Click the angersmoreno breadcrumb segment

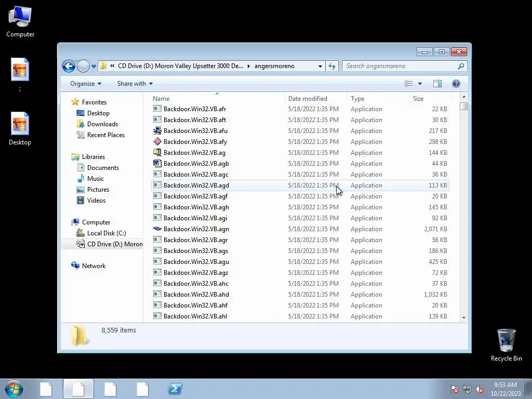[274, 66]
